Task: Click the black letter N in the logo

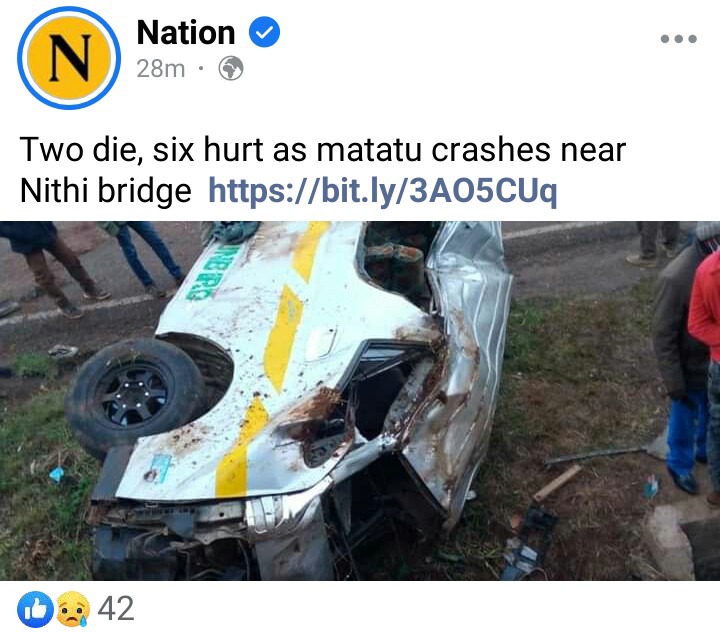Action: [69, 58]
